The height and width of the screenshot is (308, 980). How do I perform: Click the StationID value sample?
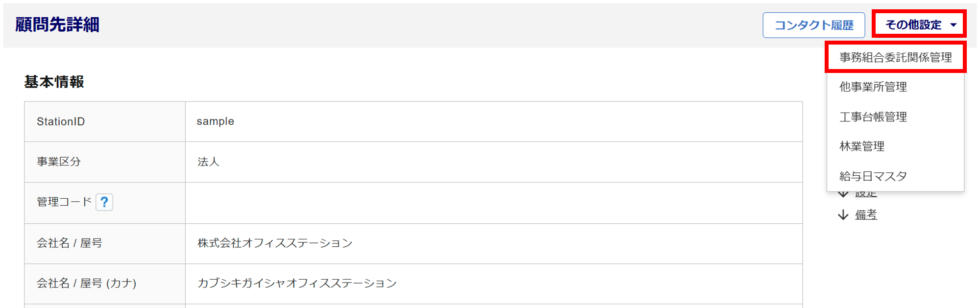pos(215,121)
